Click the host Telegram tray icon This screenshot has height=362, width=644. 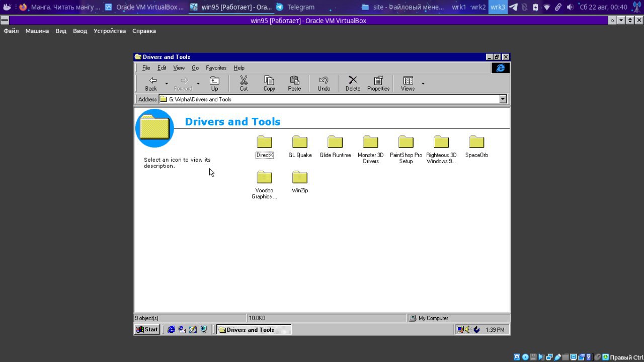[x=513, y=7]
